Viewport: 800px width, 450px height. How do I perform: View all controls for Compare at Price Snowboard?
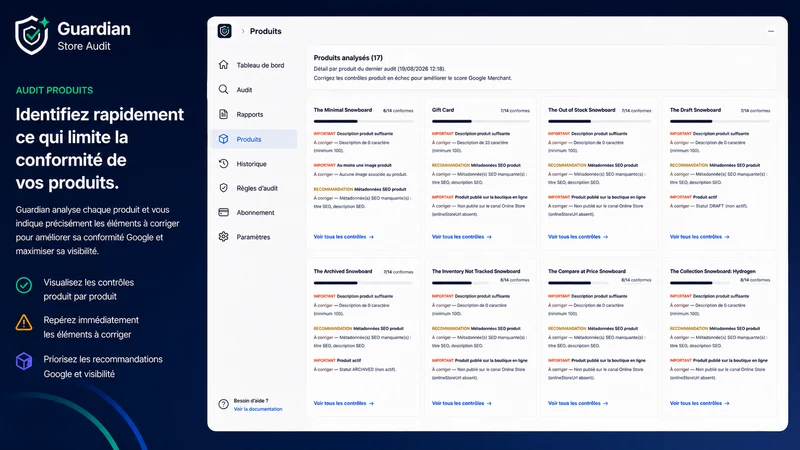[x=578, y=403]
